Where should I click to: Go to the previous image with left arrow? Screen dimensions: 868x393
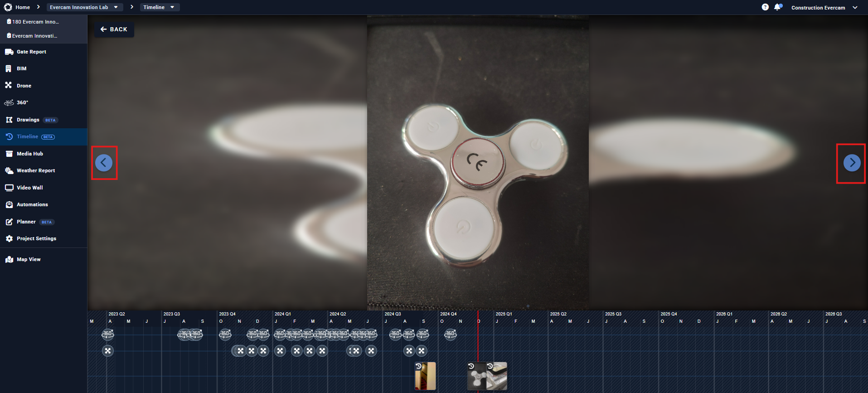104,162
